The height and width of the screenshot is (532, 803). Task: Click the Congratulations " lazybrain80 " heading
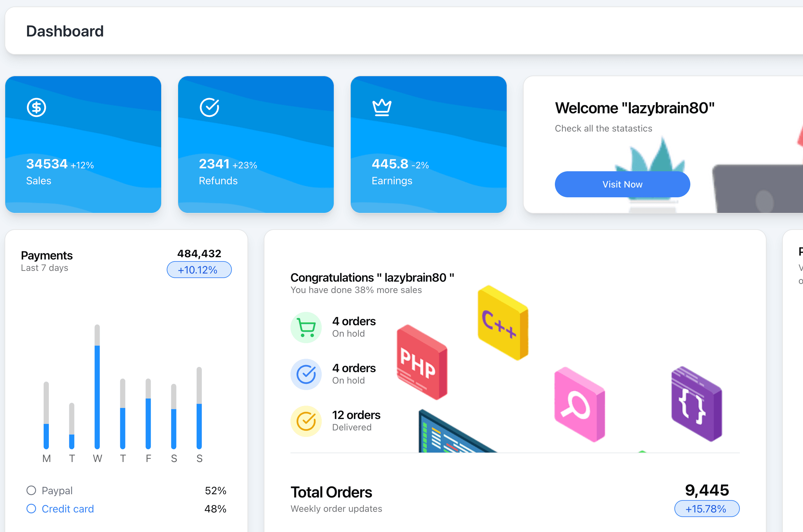pyautogui.click(x=372, y=277)
